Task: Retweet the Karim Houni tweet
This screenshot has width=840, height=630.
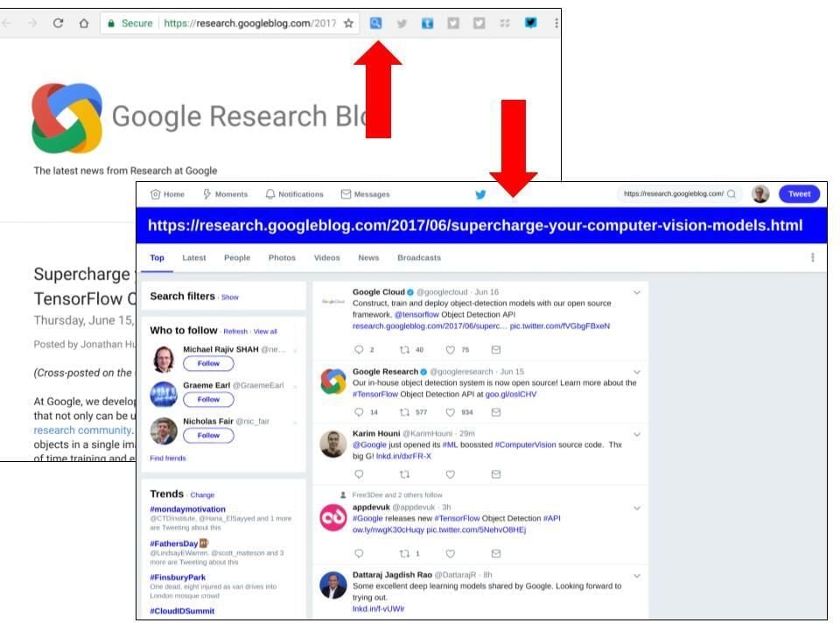Action: [404, 474]
